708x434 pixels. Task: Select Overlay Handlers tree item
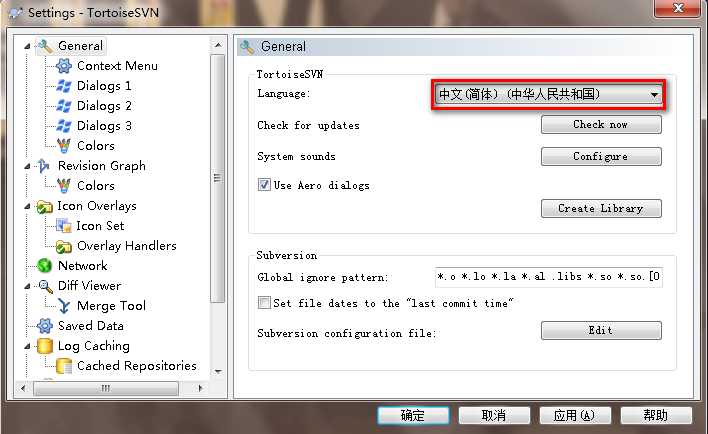coord(126,246)
